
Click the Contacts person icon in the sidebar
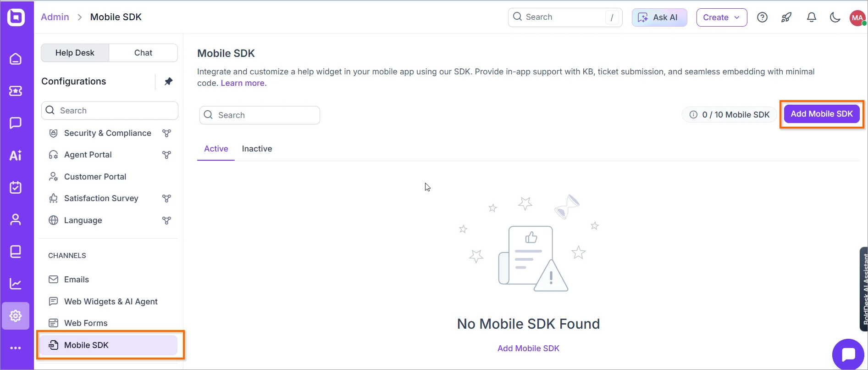pyautogui.click(x=16, y=219)
